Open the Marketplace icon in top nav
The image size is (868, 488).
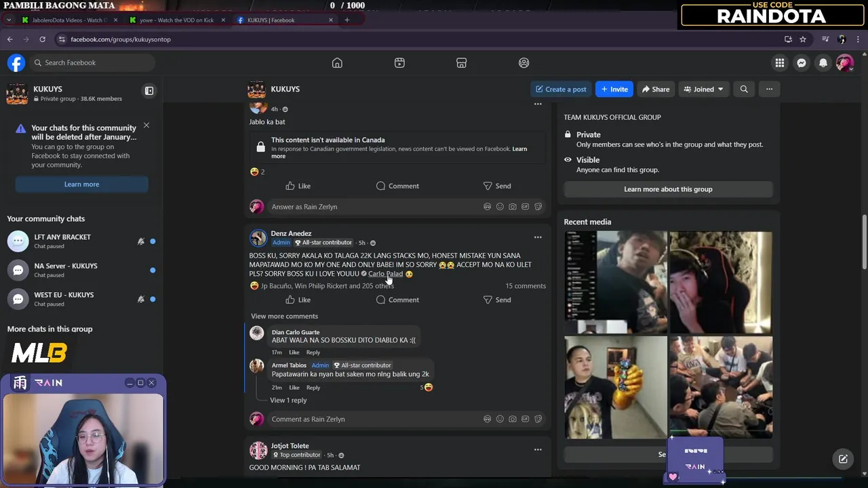[x=461, y=62]
